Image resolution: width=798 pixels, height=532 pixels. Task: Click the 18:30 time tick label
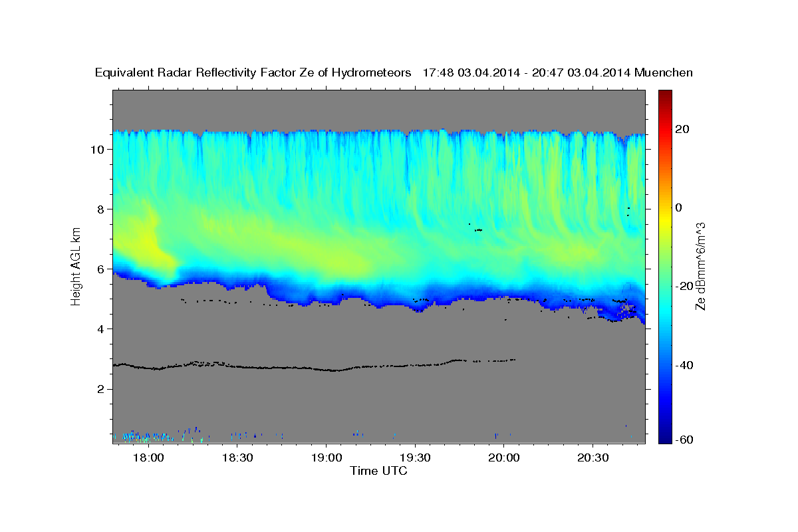tap(237, 458)
